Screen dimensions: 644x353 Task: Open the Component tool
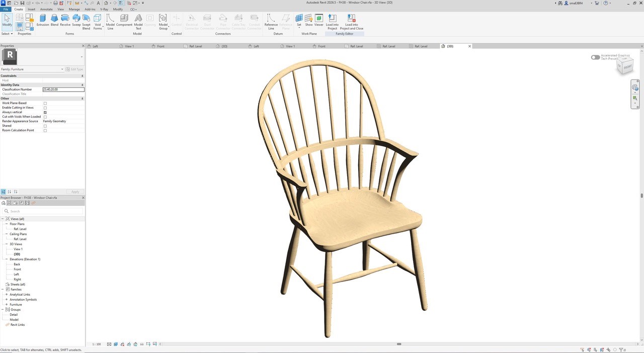tap(124, 20)
